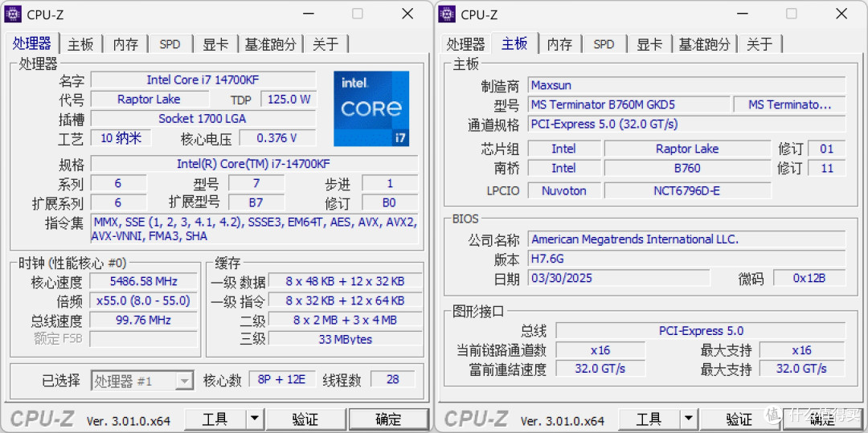Open 关于 tab in right CPU-Z window
868x433 pixels.
[759, 44]
